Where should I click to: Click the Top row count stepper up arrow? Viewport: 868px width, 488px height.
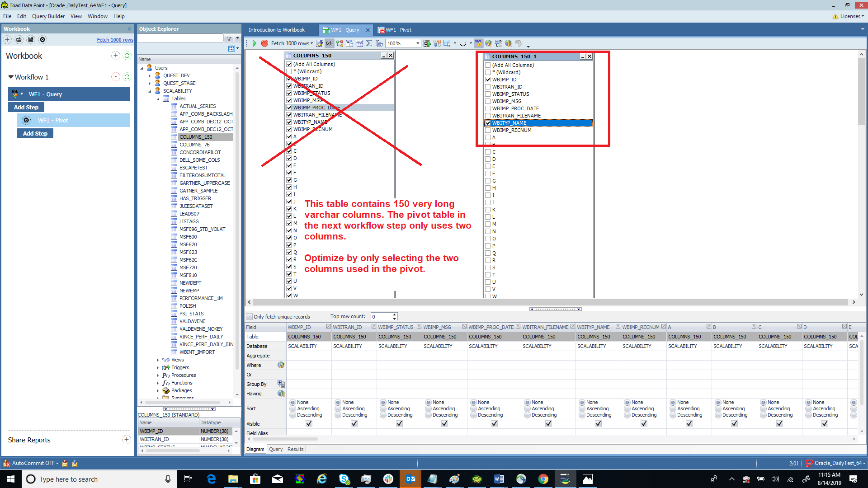[x=395, y=314]
